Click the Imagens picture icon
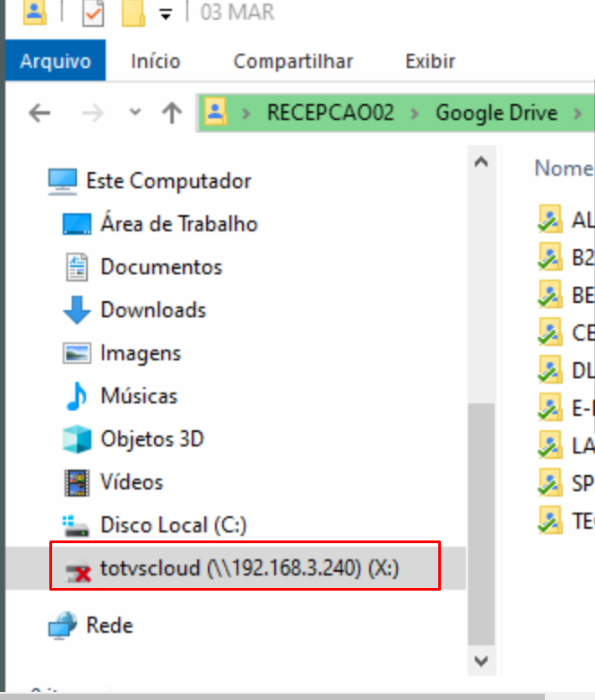 click(x=77, y=353)
